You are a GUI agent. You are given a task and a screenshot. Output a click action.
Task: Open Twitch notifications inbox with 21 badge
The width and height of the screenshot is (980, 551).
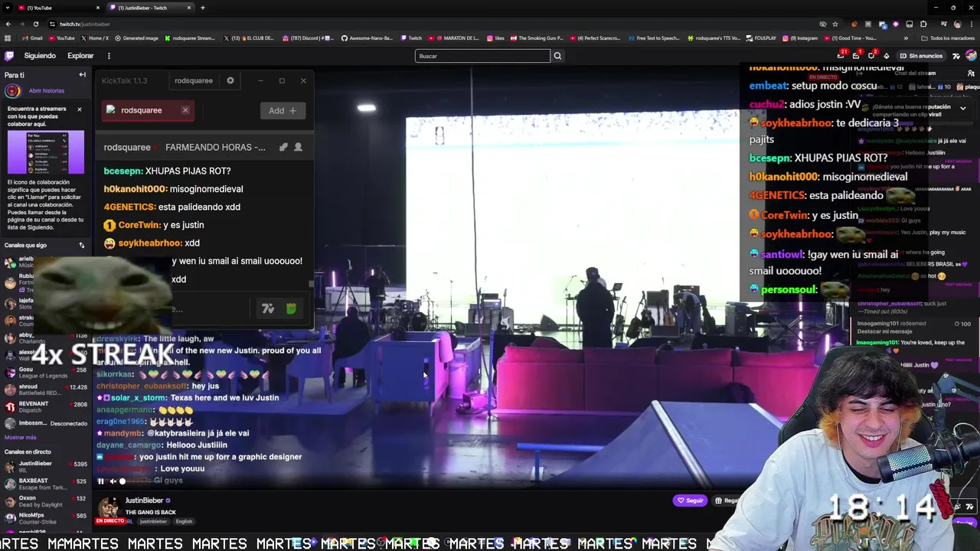841,56
